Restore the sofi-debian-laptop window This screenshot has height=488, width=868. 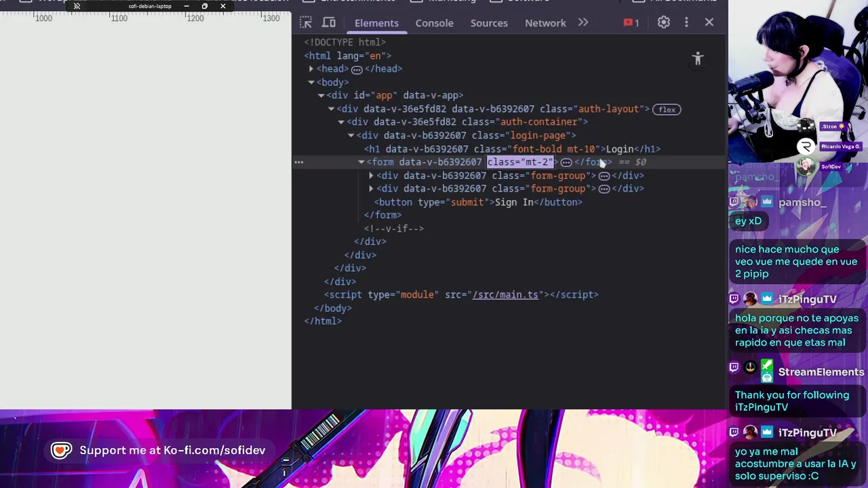click(x=204, y=6)
